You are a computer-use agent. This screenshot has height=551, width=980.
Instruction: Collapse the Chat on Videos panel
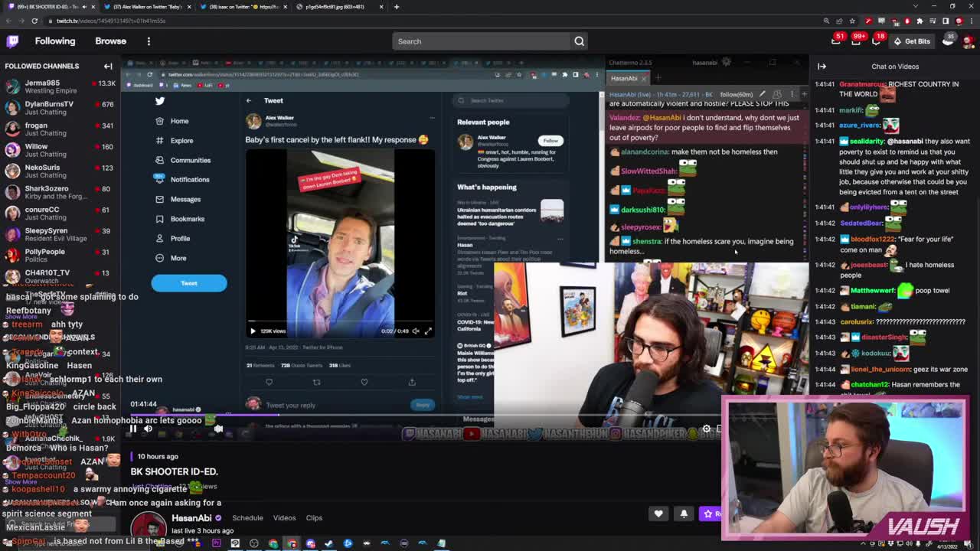822,67
